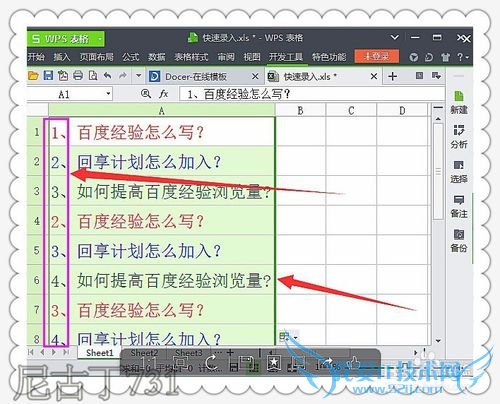
Task: Open the 开始 ribbon tab
Action: (36, 57)
